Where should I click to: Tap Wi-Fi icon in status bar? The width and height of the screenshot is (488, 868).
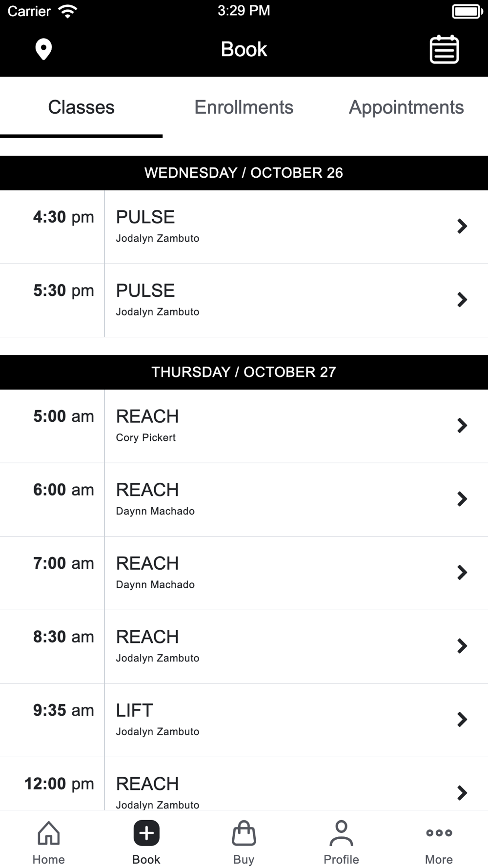[67, 11]
